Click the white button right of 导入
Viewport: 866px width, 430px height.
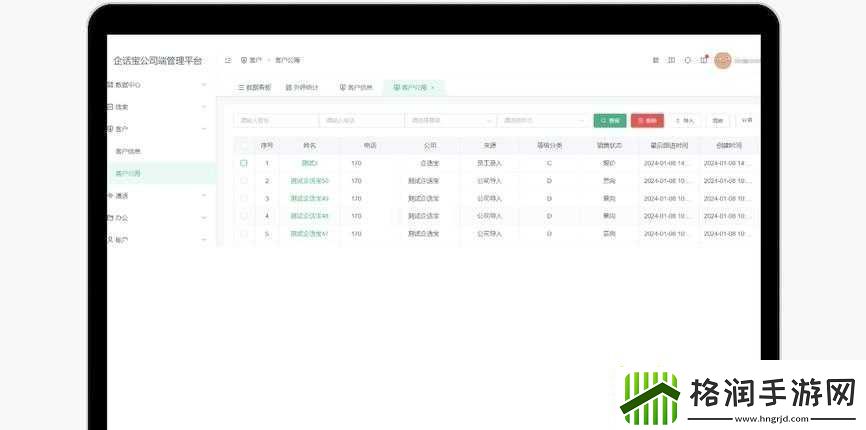coord(717,120)
